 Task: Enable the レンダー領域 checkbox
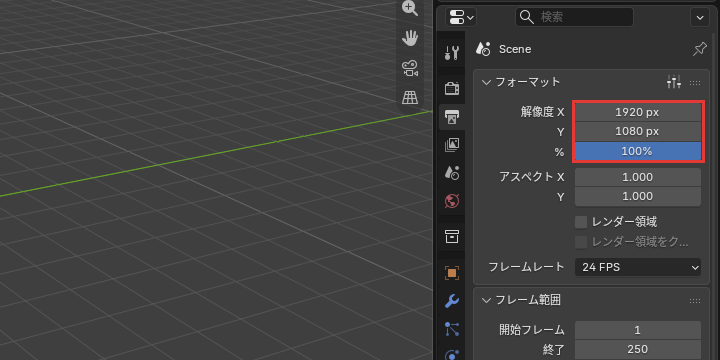[581, 222]
